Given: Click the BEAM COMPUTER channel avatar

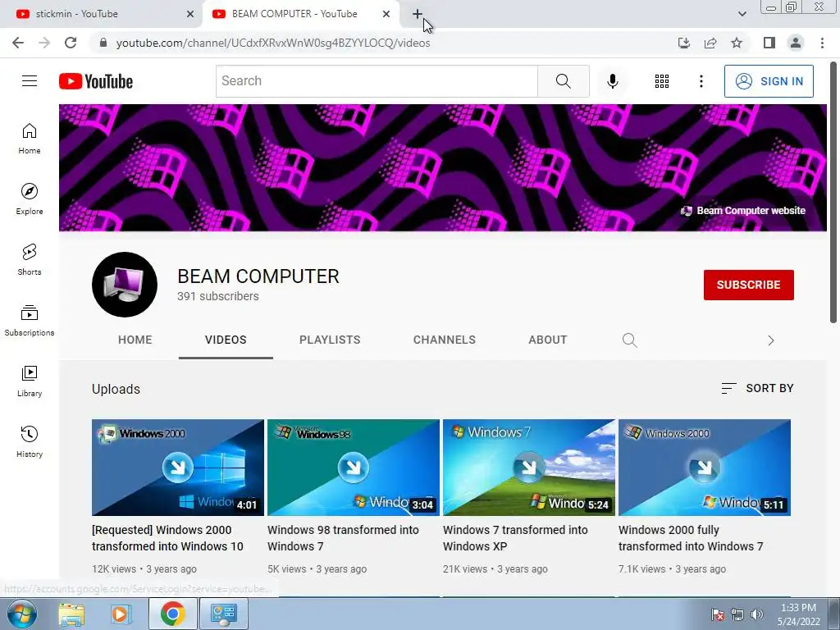Looking at the screenshot, I should click(125, 285).
